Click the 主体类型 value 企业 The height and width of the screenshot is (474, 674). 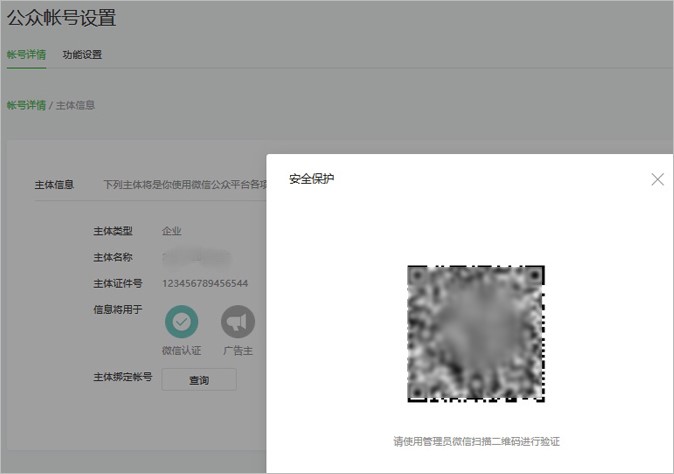pyautogui.click(x=172, y=231)
